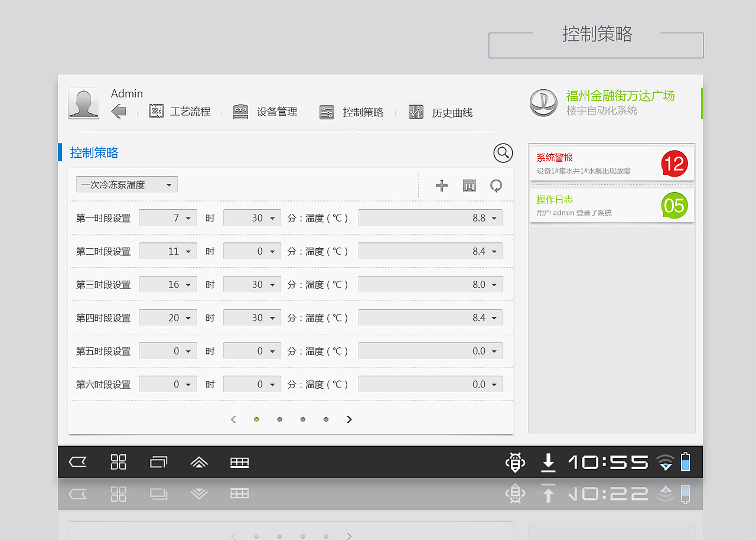Tap the double up-chevron icon in system bar

(x=199, y=462)
